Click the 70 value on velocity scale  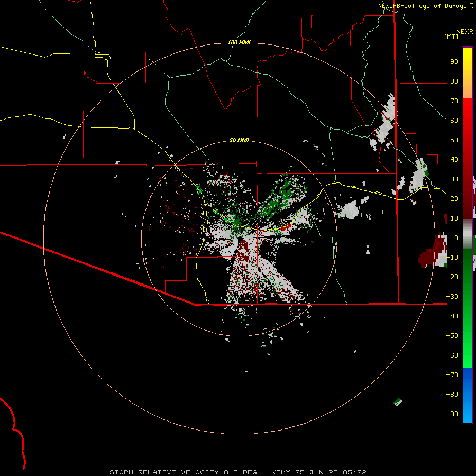(454, 101)
